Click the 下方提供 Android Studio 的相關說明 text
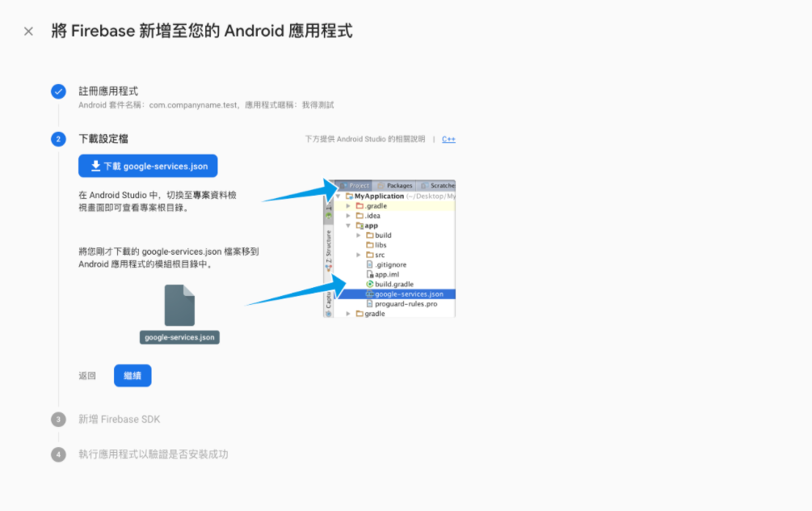The width and height of the screenshot is (812, 511). (x=365, y=139)
